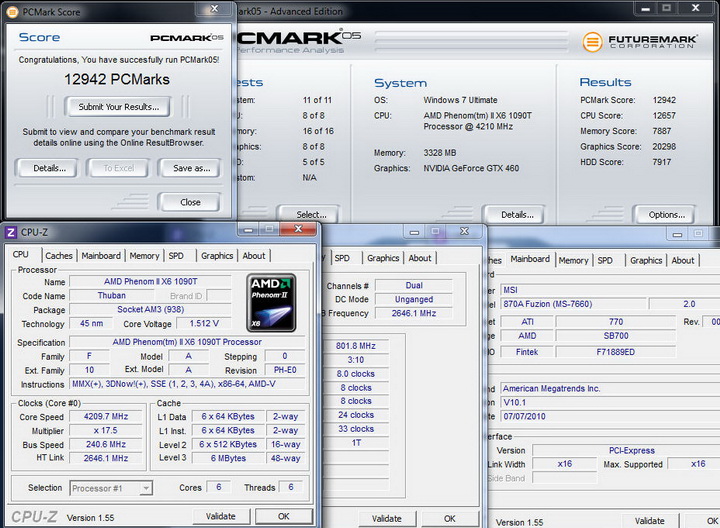Click Code Name value Thuban

[112, 296]
